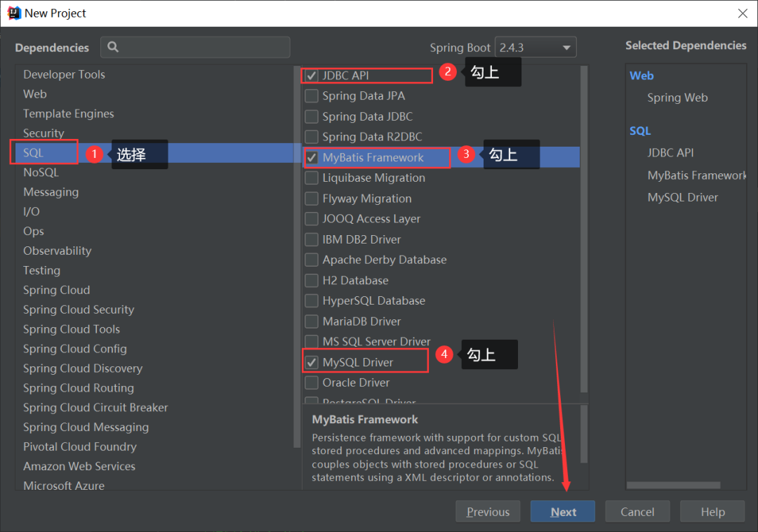
Task: Select Spring Cloud Discovery category
Action: [x=83, y=368]
